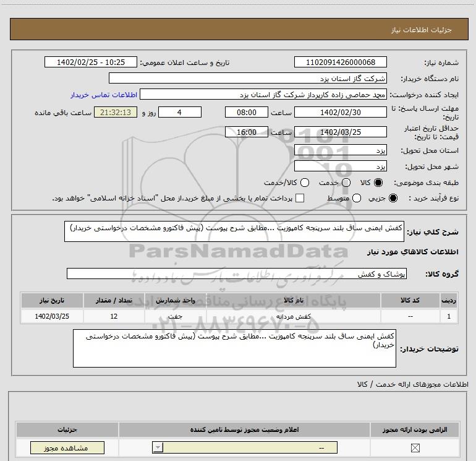The height and width of the screenshot is (461, 476).
Task: Click the delivery province field یزد
Action: point(340,150)
